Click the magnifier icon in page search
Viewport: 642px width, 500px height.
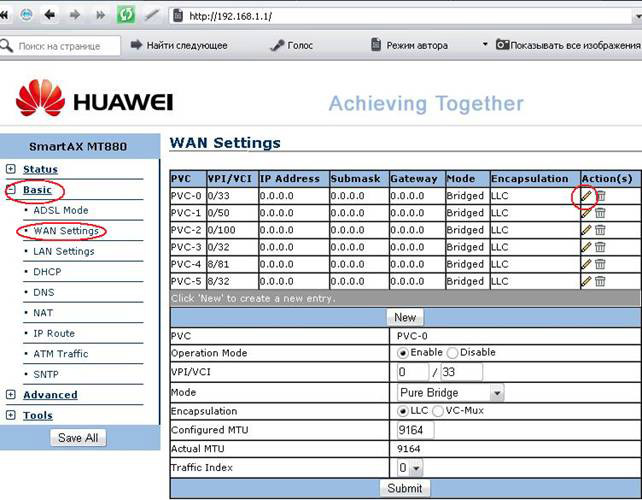tap(6, 45)
